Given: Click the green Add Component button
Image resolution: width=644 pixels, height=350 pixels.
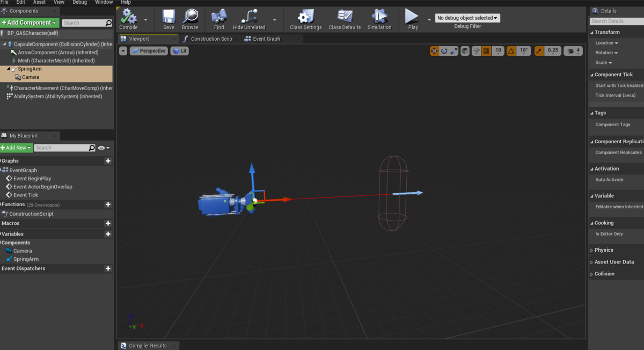Looking at the screenshot, I should 29,23.
